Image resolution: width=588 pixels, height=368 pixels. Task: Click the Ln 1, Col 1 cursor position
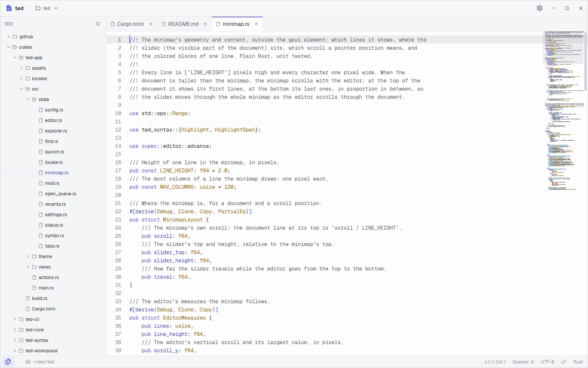coord(495,362)
